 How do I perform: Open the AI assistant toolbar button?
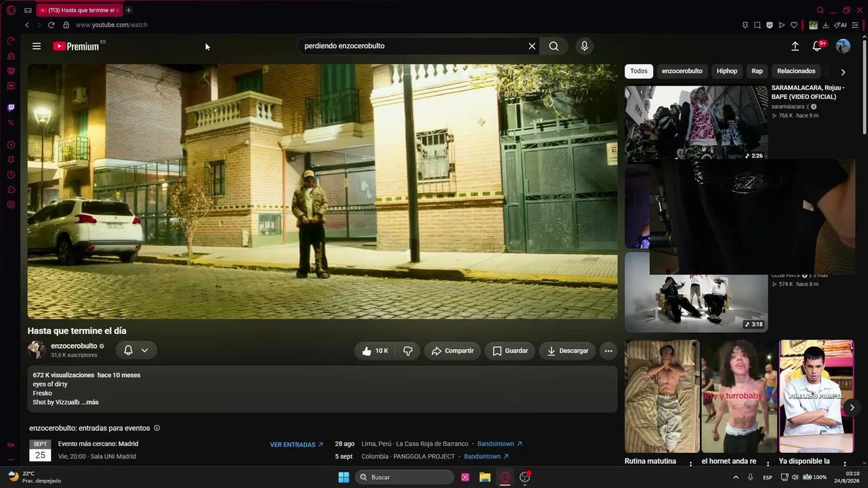(x=841, y=25)
